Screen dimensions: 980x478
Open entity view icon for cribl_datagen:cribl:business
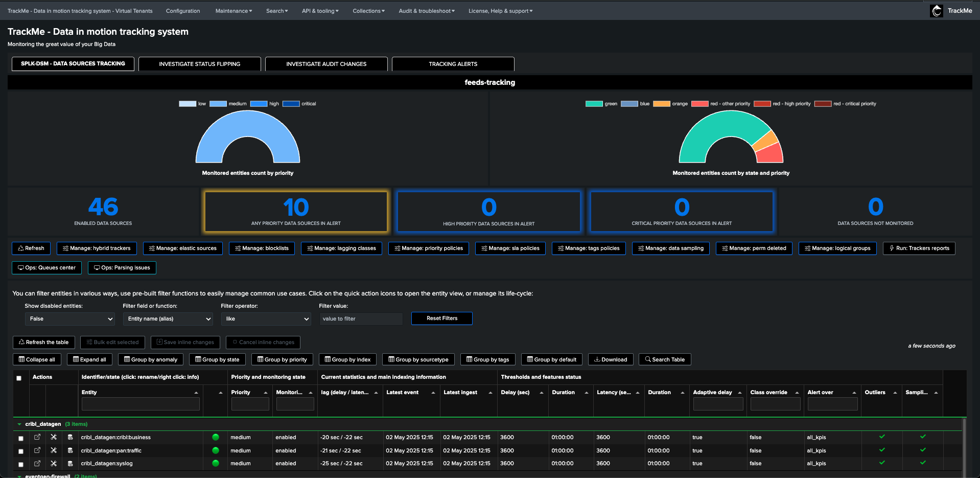(37, 437)
